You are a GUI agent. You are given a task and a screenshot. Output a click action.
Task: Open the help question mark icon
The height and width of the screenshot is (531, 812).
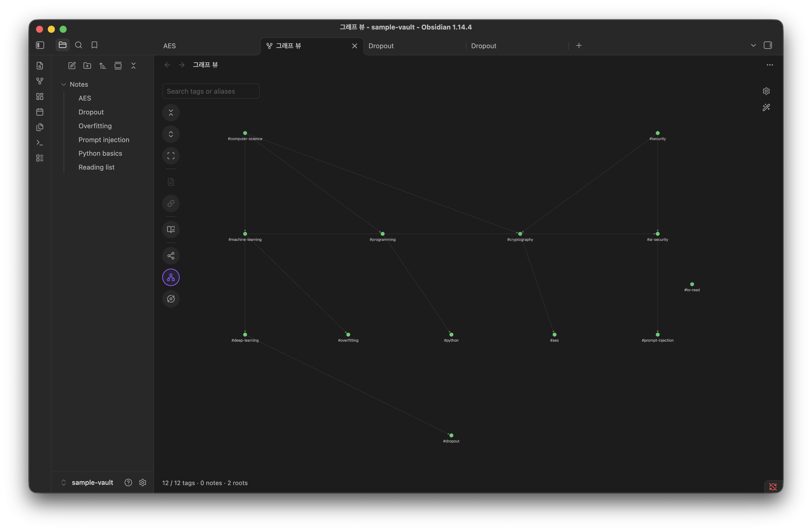coord(128,483)
